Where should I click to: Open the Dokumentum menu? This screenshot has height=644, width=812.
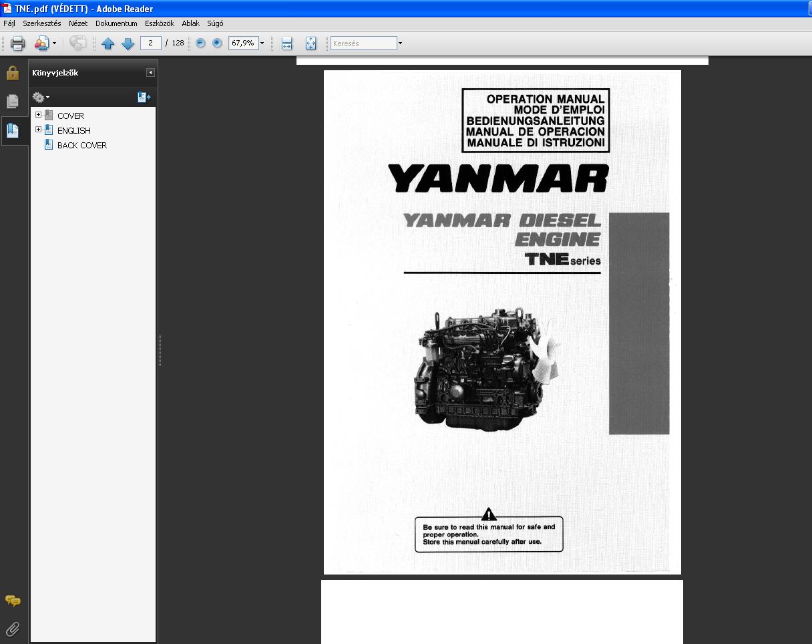(x=116, y=23)
